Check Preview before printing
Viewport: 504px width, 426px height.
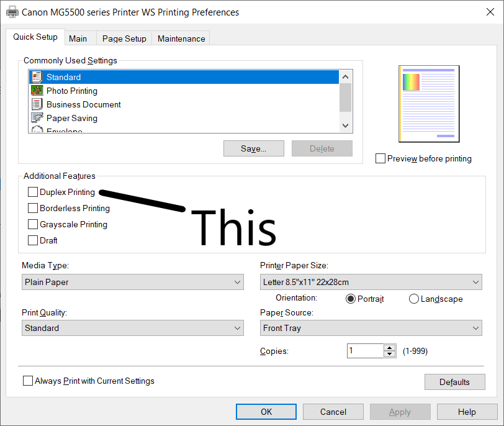click(380, 158)
